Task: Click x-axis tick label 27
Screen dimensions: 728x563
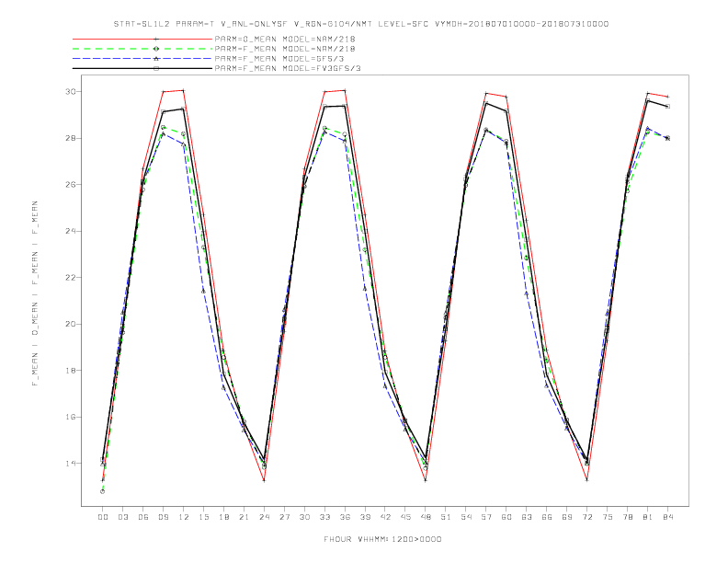Action: [x=284, y=517]
